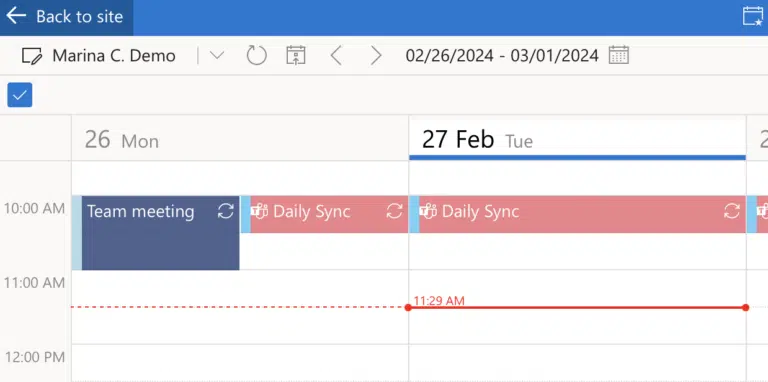Click the refresh calendar icon
This screenshot has width=768, height=382.
pos(256,55)
